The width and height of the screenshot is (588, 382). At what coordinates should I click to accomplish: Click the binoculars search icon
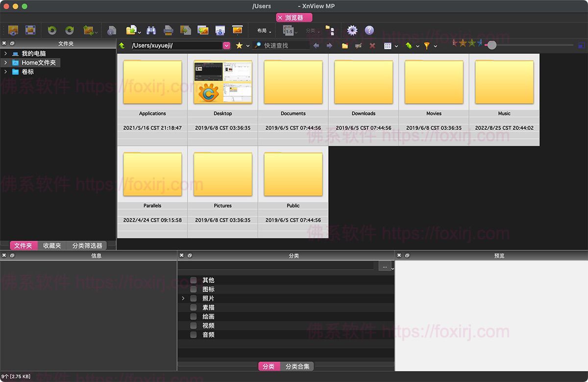151,30
